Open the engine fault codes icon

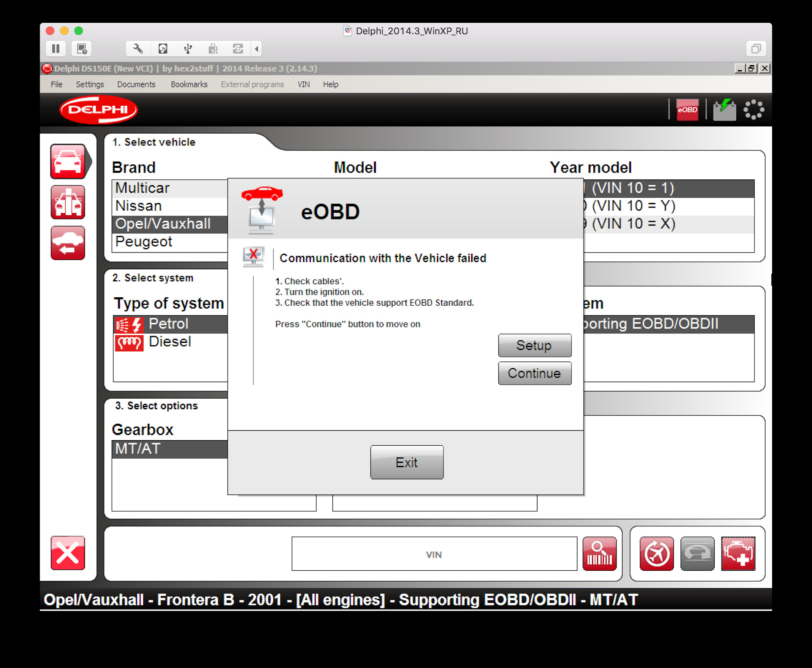[738, 553]
